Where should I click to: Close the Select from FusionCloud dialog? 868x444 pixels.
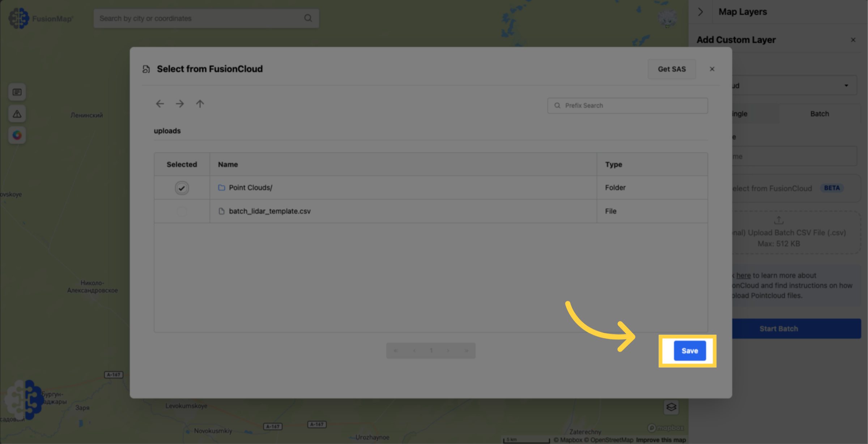pyautogui.click(x=712, y=69)
